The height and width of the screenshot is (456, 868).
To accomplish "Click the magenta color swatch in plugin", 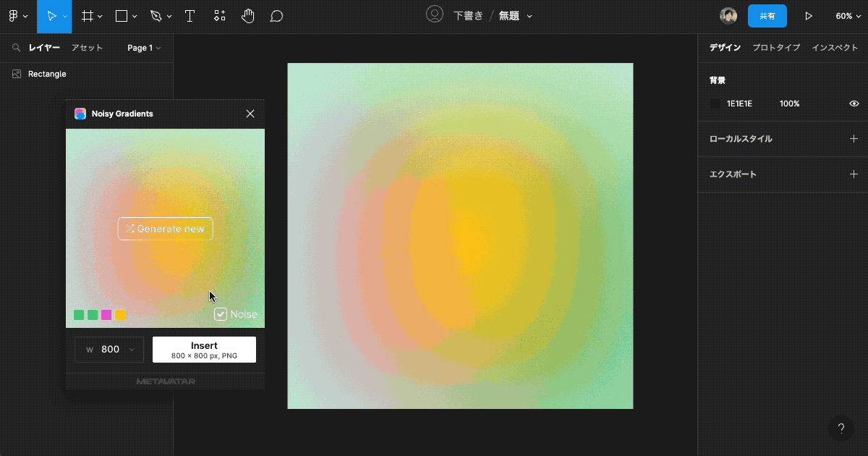I will pos(106,314).
